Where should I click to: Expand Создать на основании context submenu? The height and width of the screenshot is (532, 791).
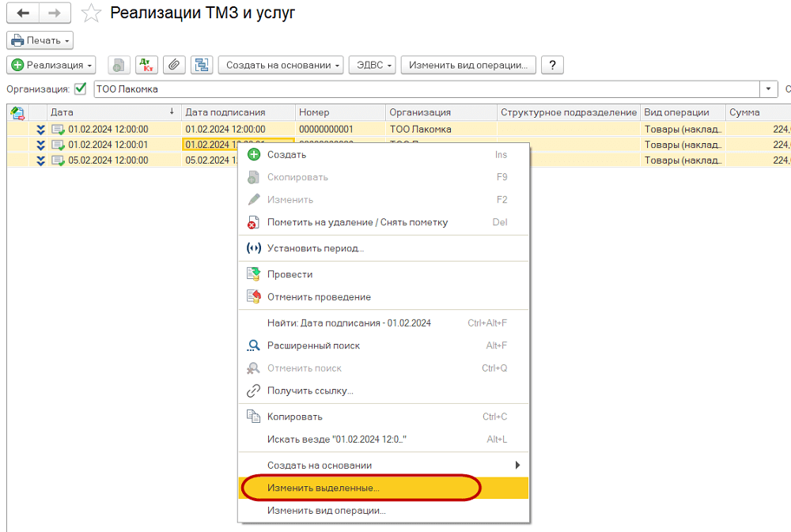(x=384, y=466)
